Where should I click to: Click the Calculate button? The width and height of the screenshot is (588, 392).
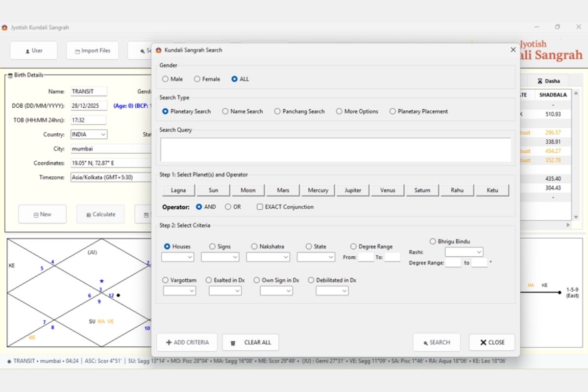click(100, 214)
